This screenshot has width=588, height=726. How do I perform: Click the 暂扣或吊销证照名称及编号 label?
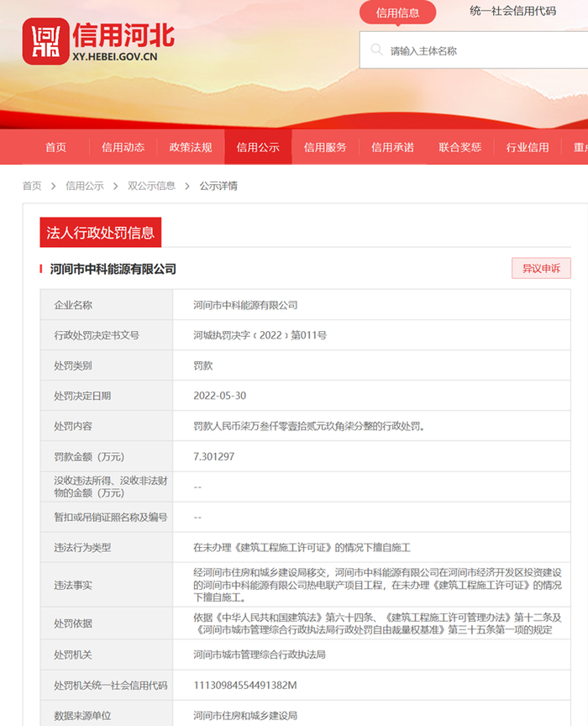(x=111, y=517)
